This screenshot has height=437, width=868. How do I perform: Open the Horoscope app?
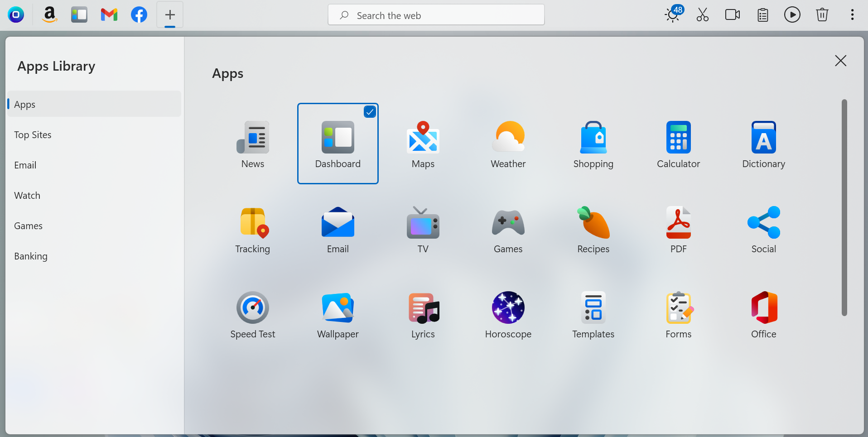(508, 314)
